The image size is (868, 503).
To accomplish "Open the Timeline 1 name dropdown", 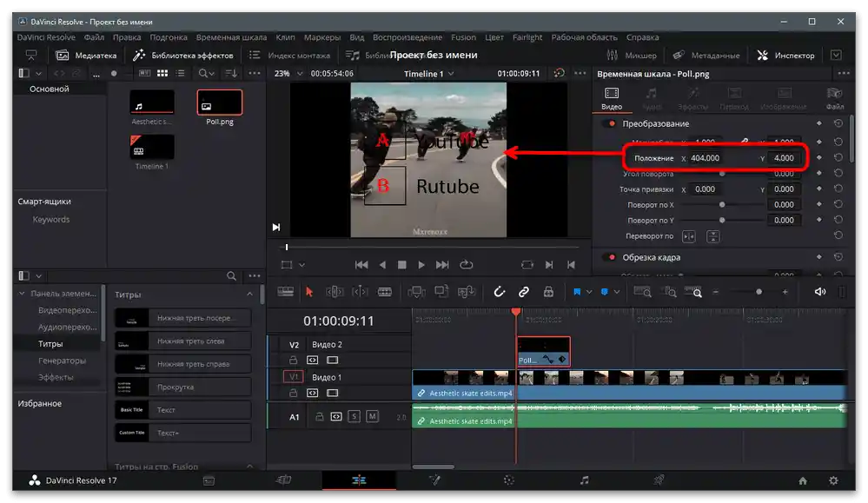I will [x=429, y=74].
